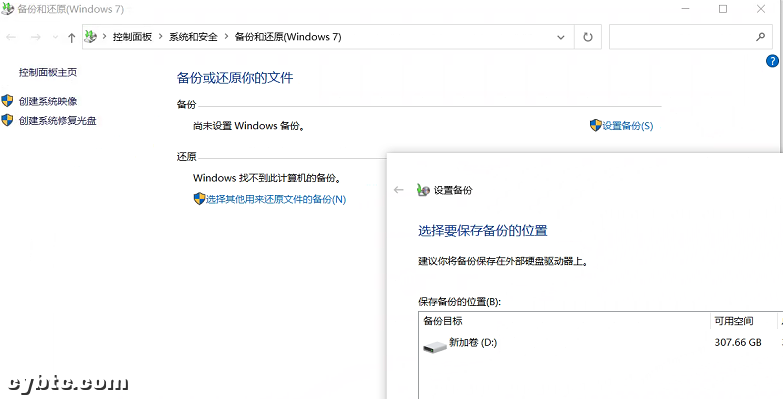Screen dimensions: 783x399
Task: Click 选择其他用来还原文件的备份(N) link
Action: 276,199
